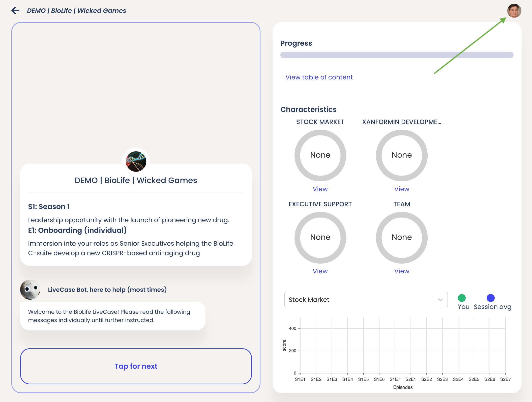Click the Team gauge circle
Image resolution: width=532 pixels, height=402 pixels.
(401, 237)
